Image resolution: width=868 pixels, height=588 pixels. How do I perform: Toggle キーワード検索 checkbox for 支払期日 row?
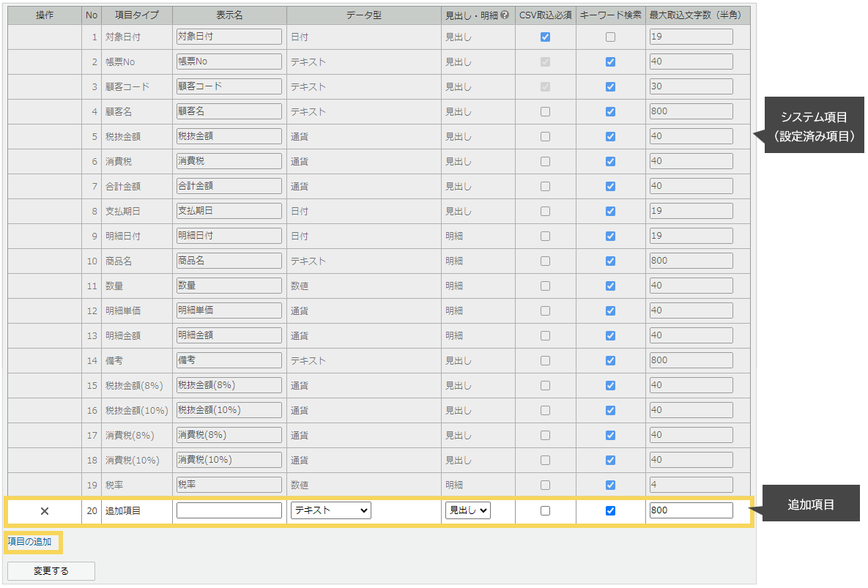[610, 212]
